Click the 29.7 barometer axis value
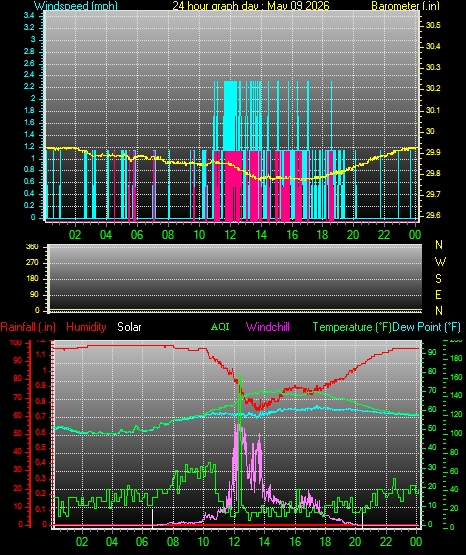 tap(433, 194)
